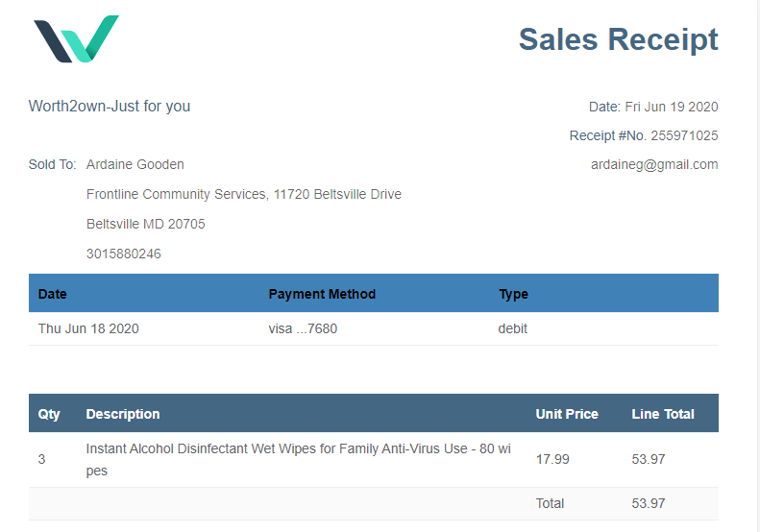This screenshot has height=532, width=760.
Task: Click the phone number 3015880246
Action: 124,254
